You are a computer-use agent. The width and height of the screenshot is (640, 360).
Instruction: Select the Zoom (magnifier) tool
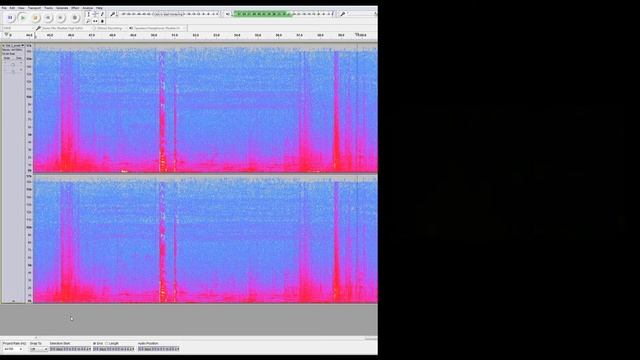click(88, 21)
